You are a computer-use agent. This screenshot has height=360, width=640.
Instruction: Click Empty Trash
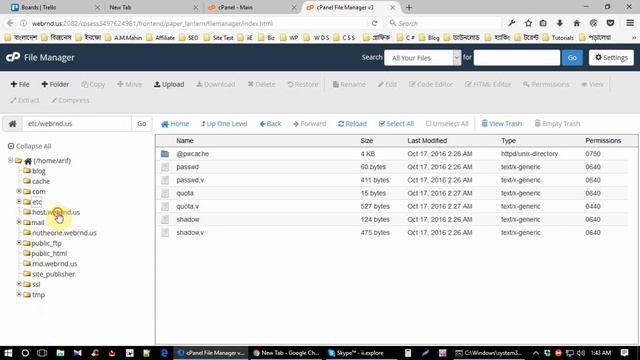point(557,124)
